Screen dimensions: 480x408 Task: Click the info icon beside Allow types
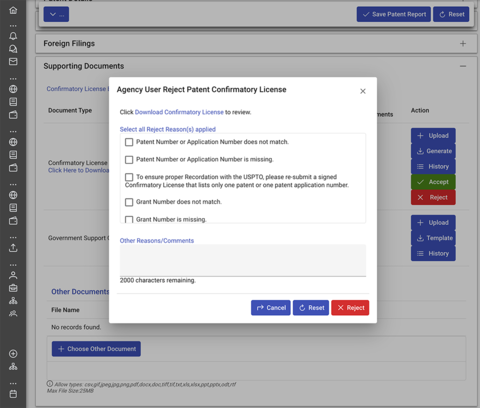coord(50,384)
